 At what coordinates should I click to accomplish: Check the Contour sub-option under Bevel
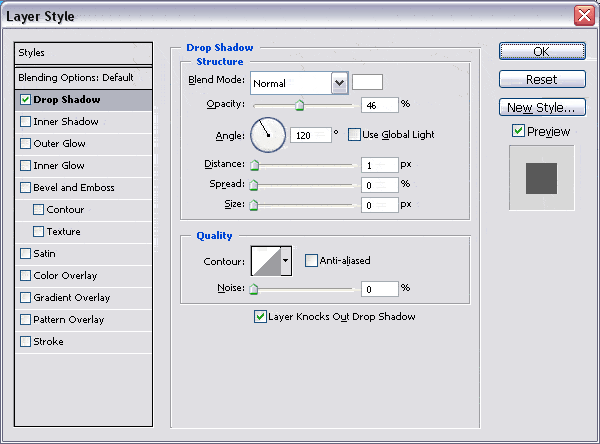point(38,210)
